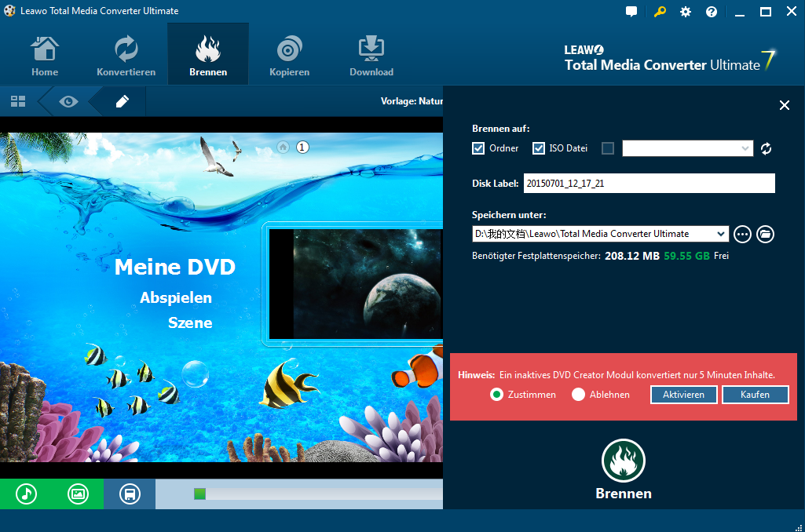Screen dimensions: 805x532
Task: Open the menu template grid icon
Action: pyautogui.click(x=18, y=101)
